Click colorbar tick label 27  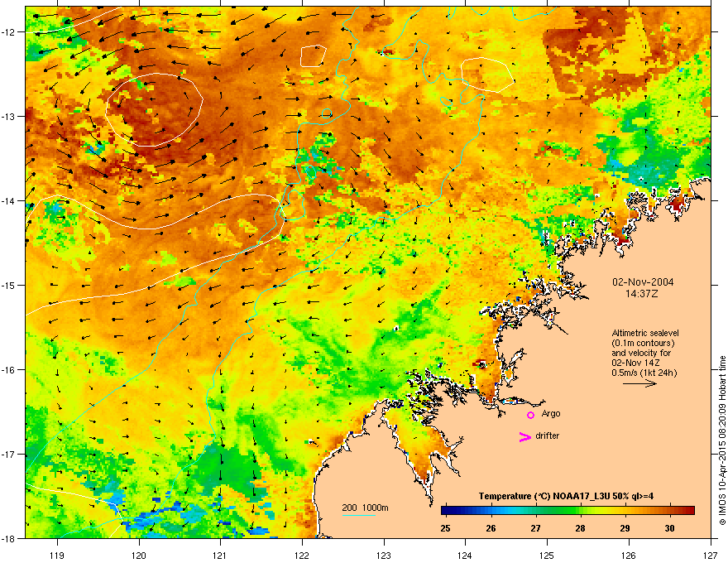[536, 528]
